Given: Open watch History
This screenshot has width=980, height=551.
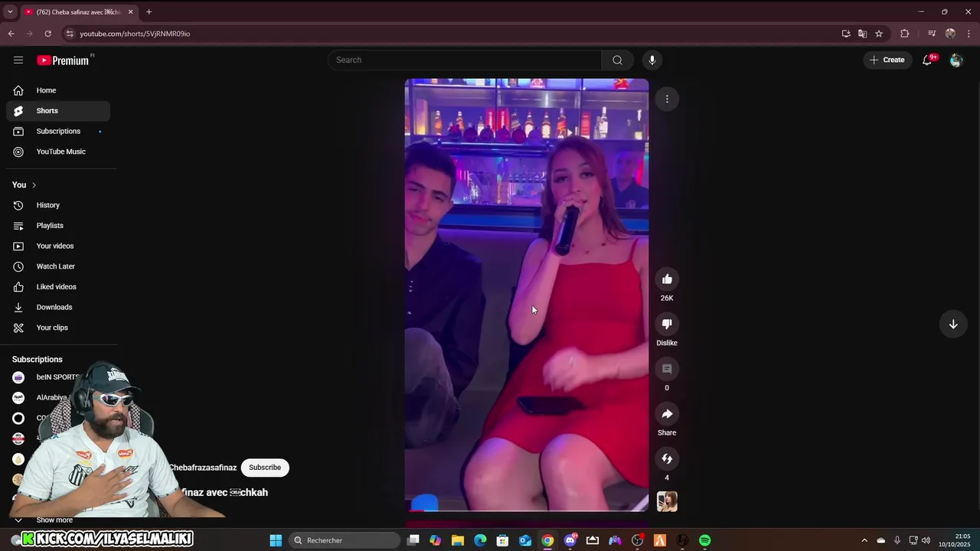Looking at the screenshot, I should (x=58, y=205).
